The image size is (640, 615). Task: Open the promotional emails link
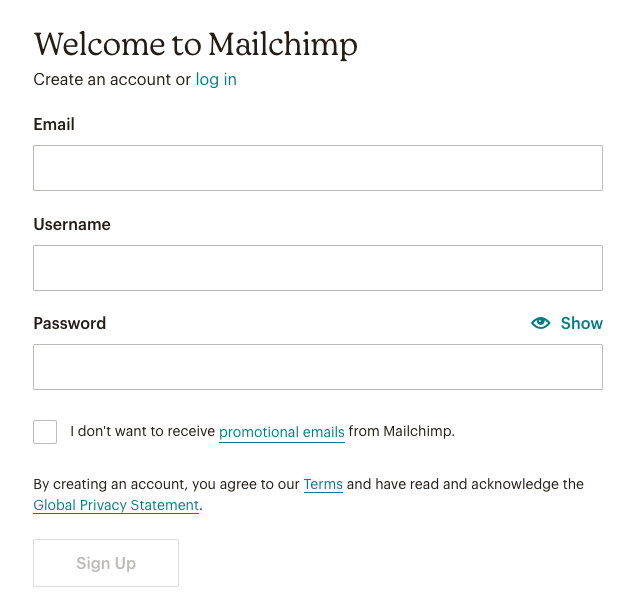[281, 432]
